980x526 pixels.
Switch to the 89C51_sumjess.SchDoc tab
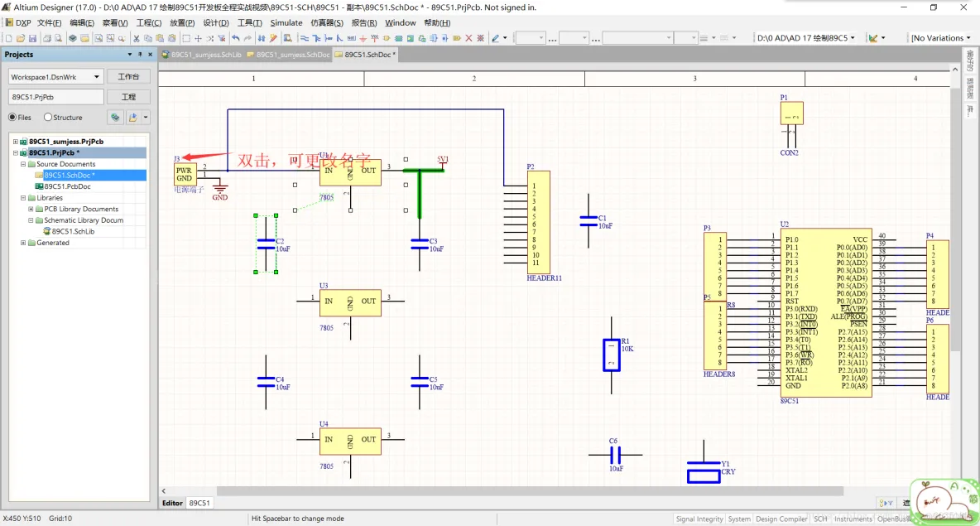click(x=288, y=55)
